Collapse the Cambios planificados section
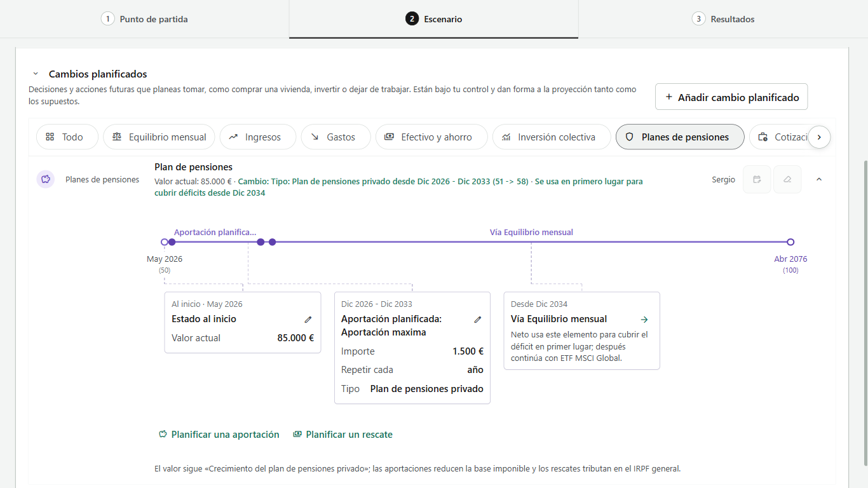The width and height of the screenshot is (868, 488). [x=36, y=74]
